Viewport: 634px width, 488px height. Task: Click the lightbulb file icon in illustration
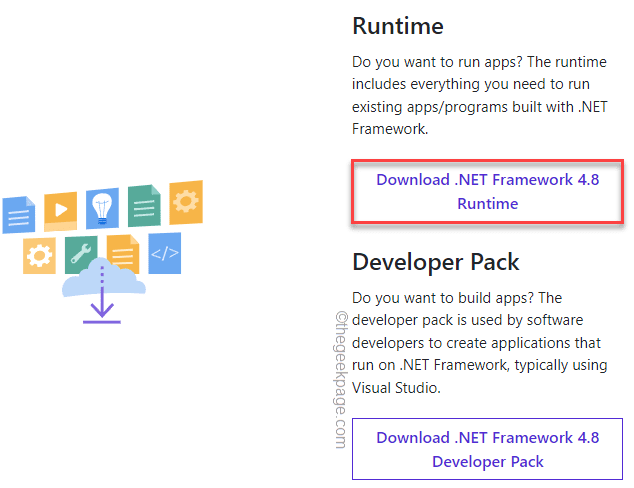coord(102,208)
